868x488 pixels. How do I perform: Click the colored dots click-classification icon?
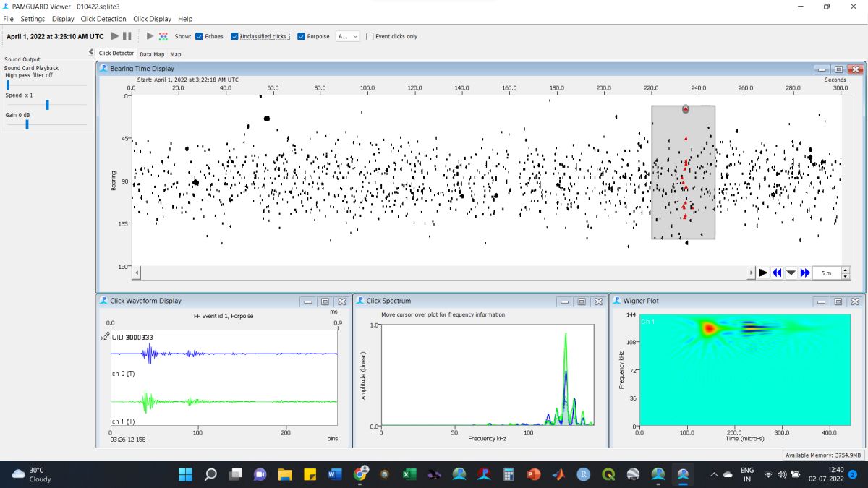pyautogui.click(x=163, y=35)
